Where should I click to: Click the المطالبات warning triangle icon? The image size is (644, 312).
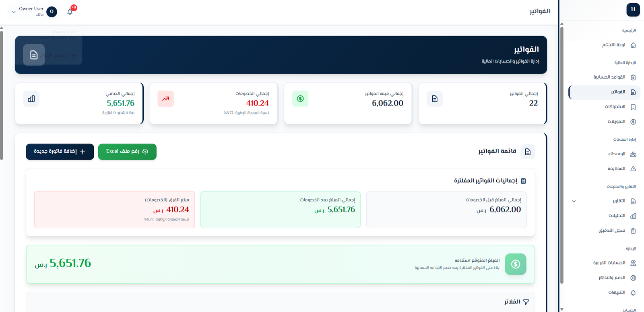pyautogui.click(x=633, y=169)
